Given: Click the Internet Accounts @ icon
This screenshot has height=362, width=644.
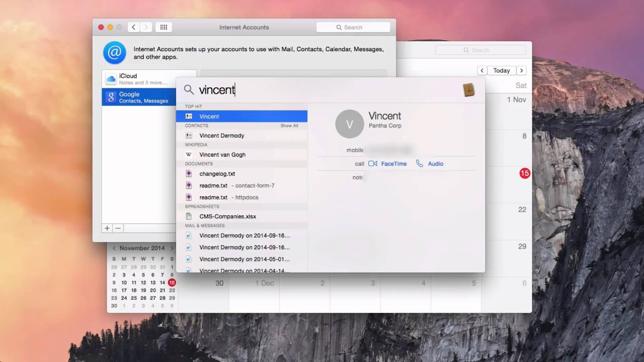Looking at the screenshot, I should [x=115, y=52].
